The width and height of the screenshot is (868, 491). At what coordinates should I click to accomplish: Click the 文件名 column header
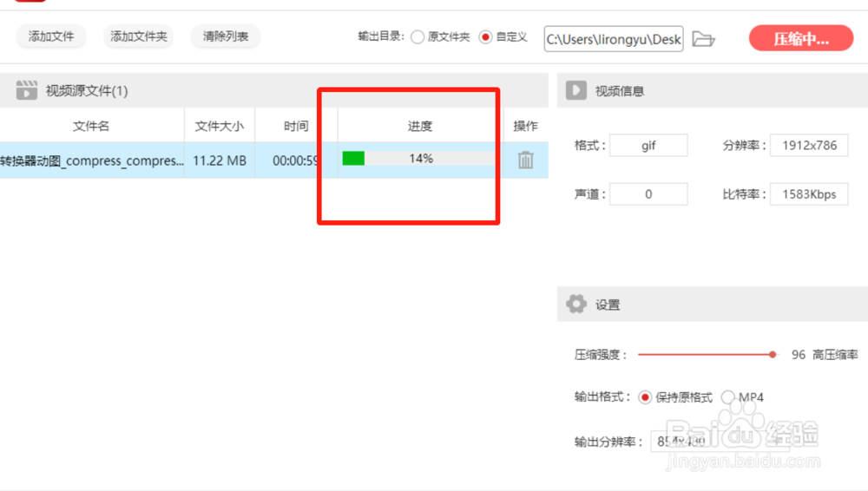[x=91, y=126]
